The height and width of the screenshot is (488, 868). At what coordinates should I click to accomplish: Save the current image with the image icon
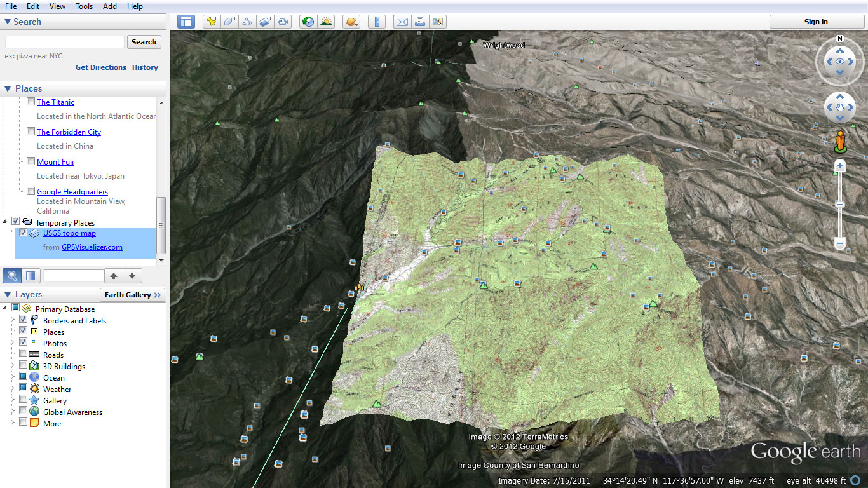point(437,21)
